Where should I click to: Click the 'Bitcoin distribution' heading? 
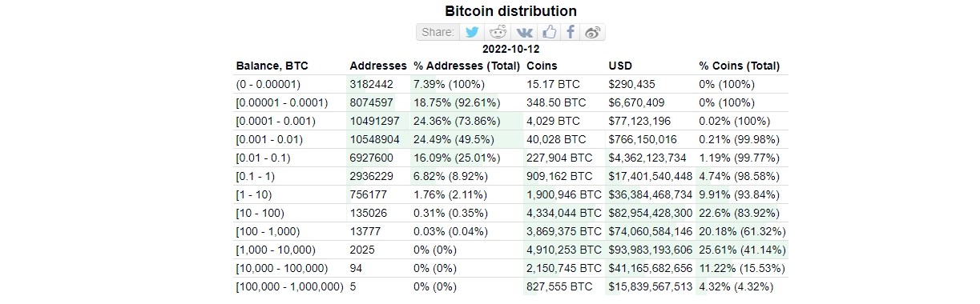pos(510,11)
